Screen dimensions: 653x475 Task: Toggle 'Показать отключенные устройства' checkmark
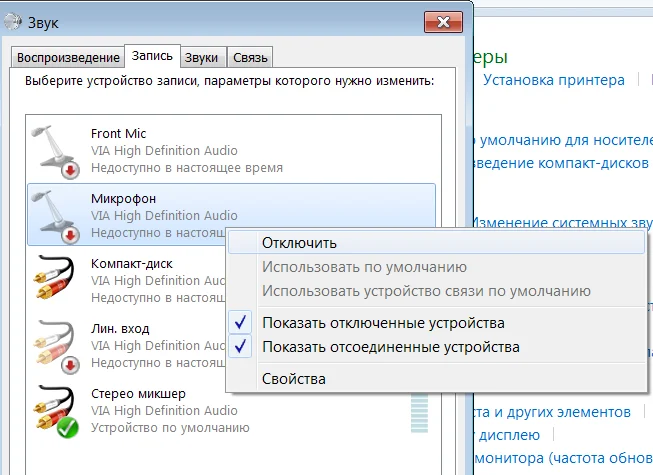240,322
